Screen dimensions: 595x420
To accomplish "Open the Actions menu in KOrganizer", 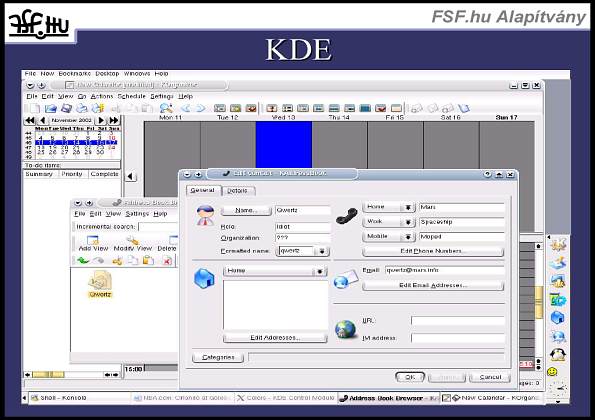I will point(102,96).
